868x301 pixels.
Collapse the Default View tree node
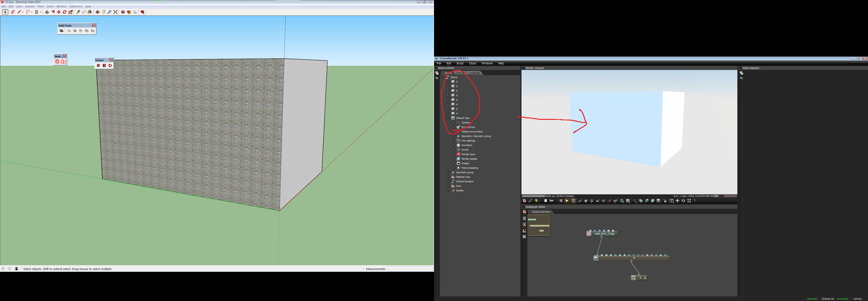click(448, 118)
